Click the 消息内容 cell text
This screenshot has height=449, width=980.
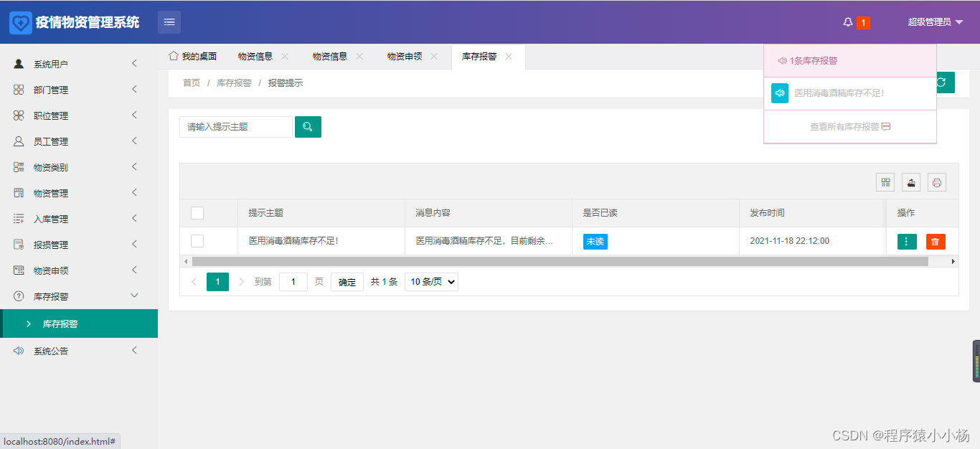(484, 241)
